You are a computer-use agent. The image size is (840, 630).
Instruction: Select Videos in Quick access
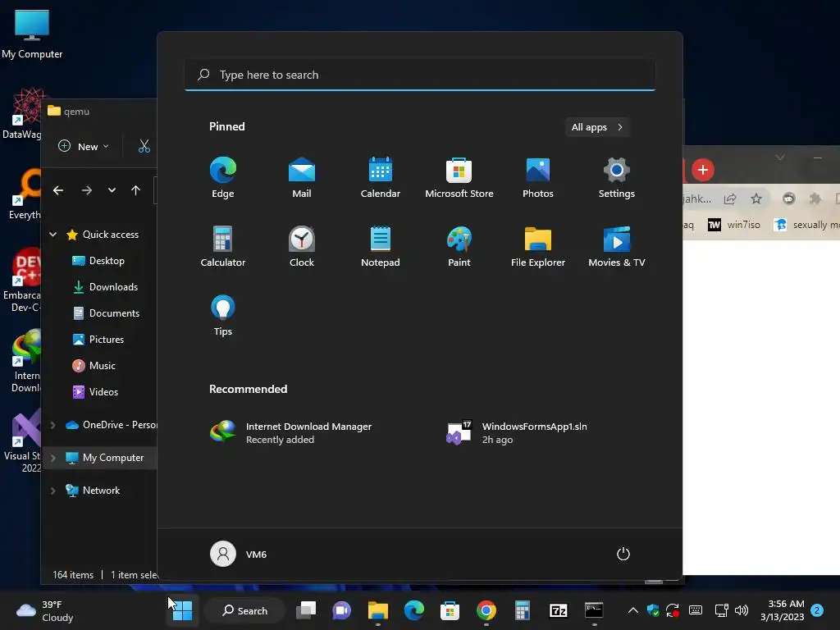[x=96, y=391]
